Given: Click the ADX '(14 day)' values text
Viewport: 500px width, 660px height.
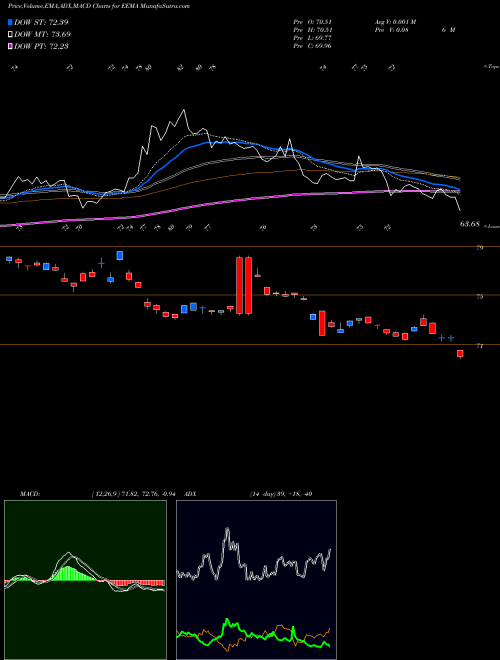Looking at the screenshot, I should point(281,494).
